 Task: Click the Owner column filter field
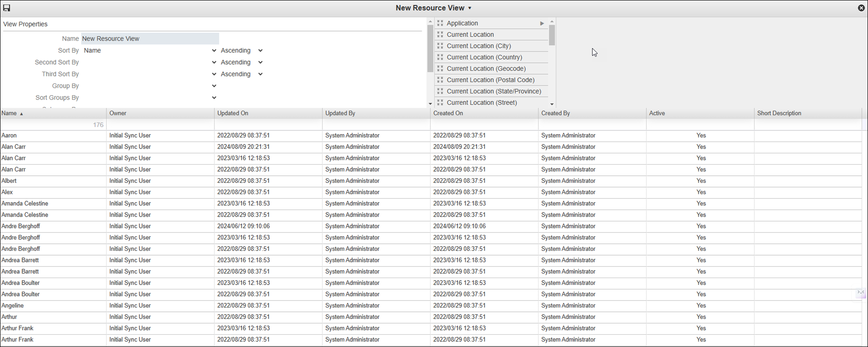coord(160,125)
